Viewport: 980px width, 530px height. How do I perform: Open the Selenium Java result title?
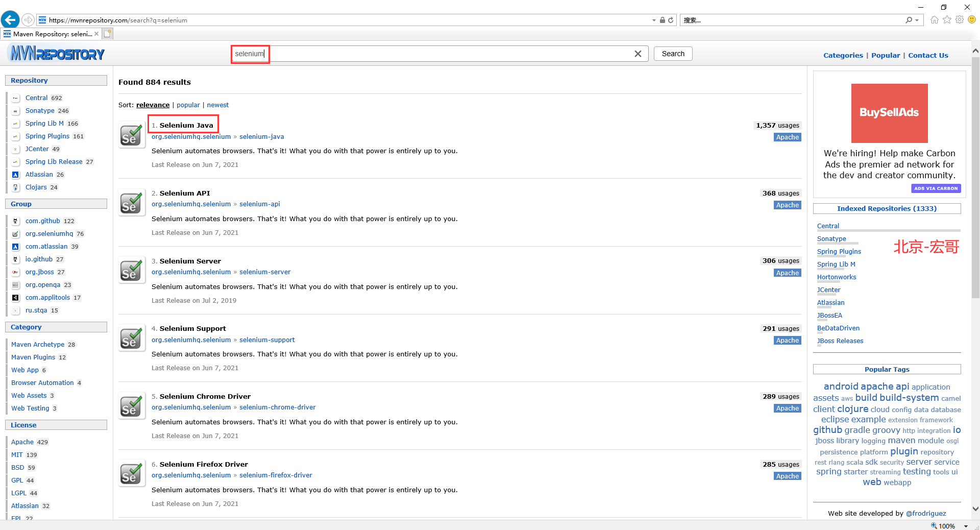pyautogui.click(x=186, y=125)
